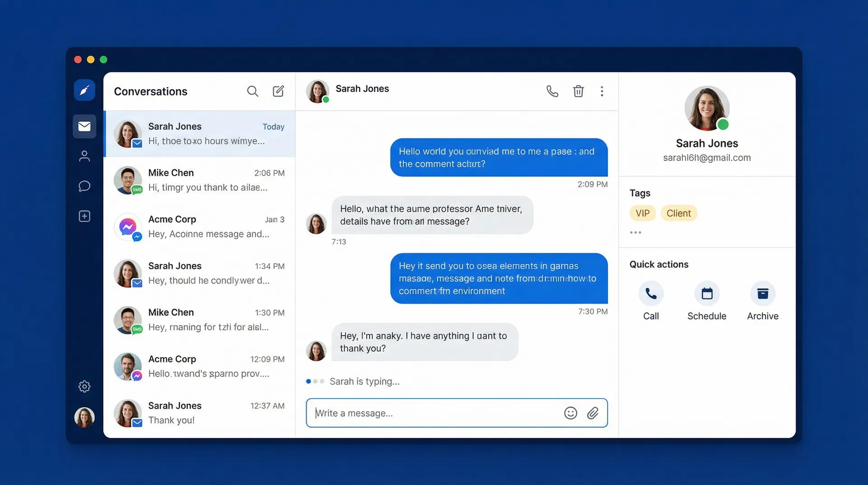Attach a file with the paperclip icon
The width and height of the screenshot is (868, 485).
pos(593,413)
